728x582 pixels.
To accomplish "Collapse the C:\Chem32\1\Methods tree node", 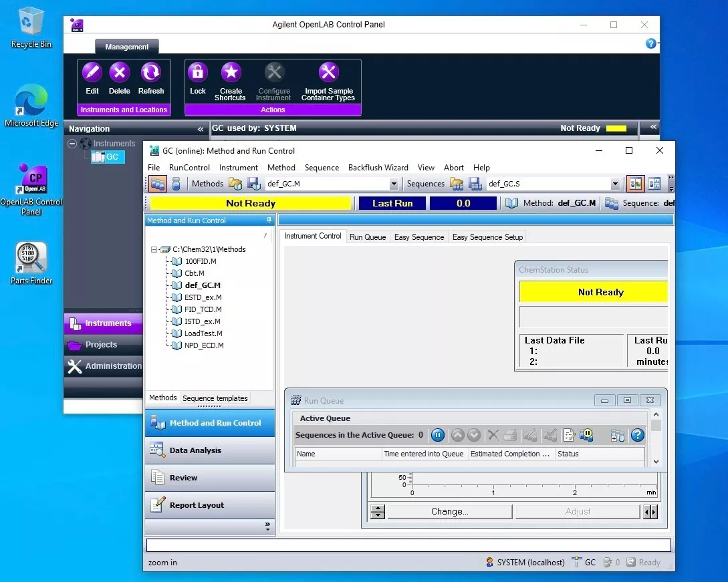I will coord(154,249).
